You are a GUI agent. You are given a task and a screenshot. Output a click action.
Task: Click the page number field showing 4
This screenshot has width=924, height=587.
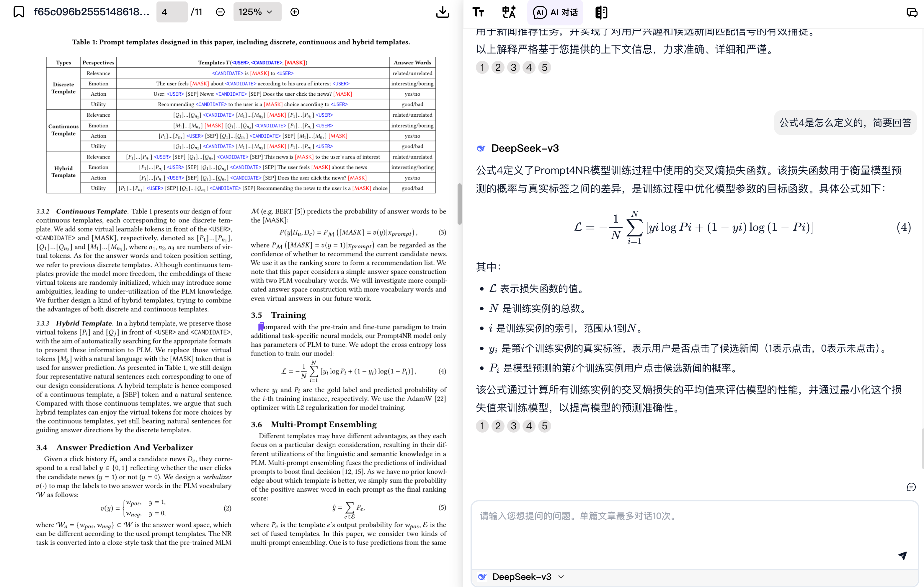click(172, 12)
